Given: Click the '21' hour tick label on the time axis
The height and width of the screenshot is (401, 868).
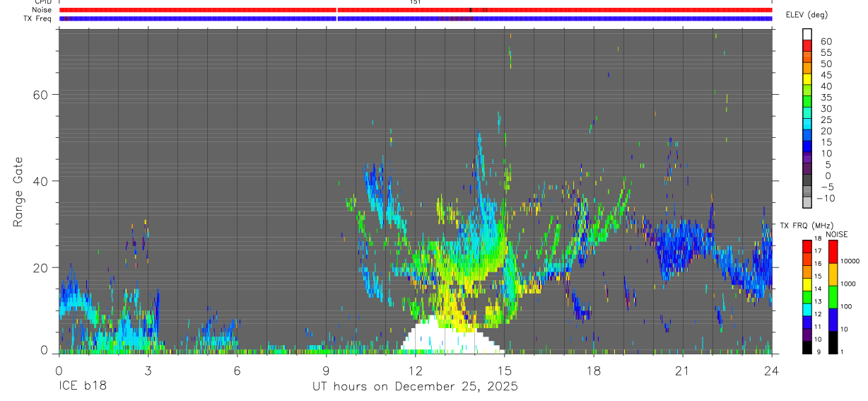Looking at the screenshot, I should point(682,370).
